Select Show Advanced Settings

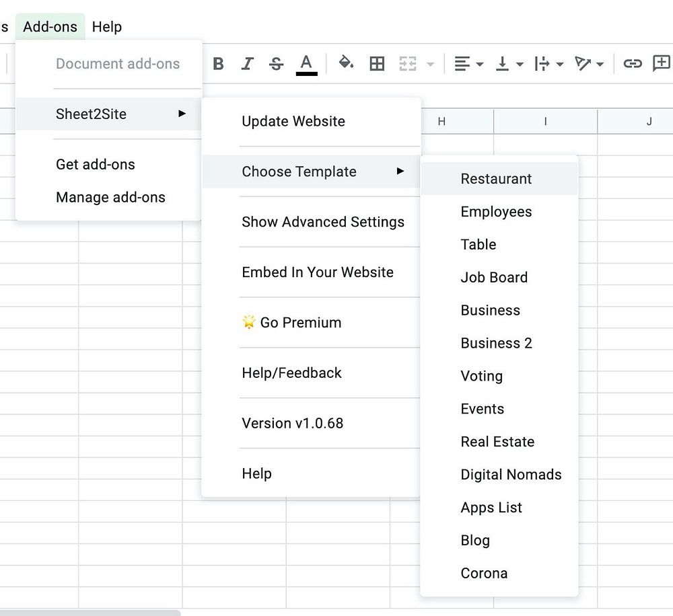[x=311, y=222]
